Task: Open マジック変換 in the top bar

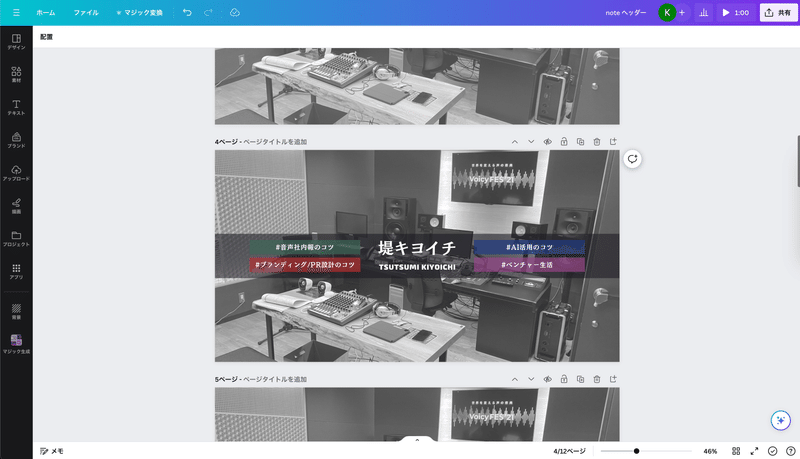Action: pos(139,13)
